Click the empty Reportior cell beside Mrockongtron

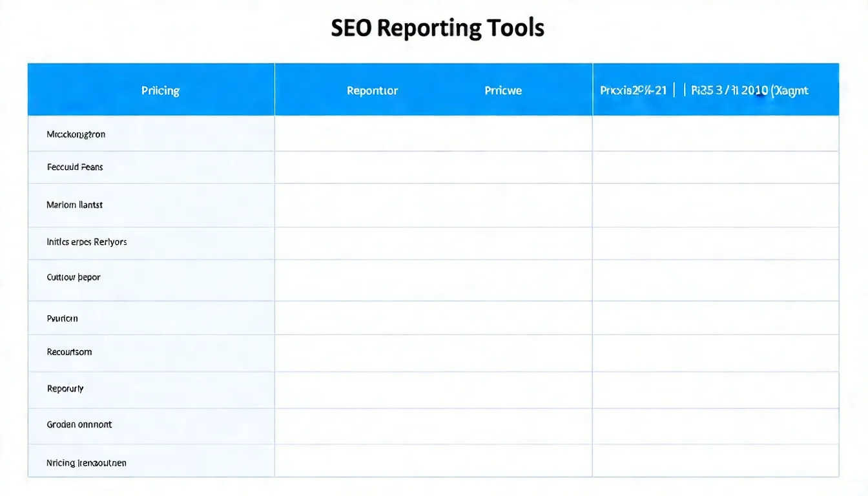[433, 134]
